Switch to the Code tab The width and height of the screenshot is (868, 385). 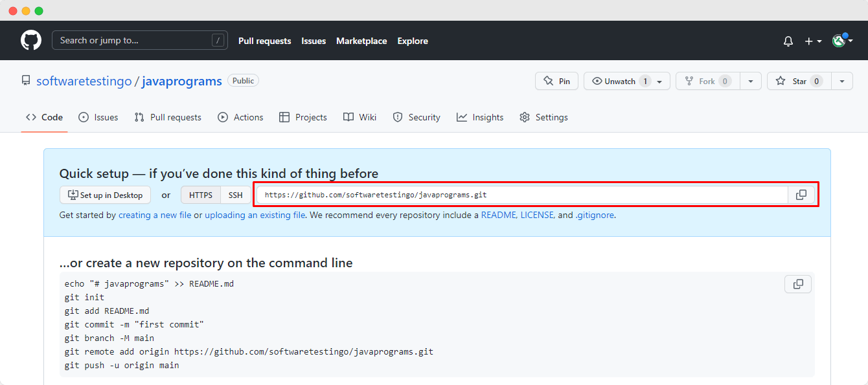coord(44,117)
